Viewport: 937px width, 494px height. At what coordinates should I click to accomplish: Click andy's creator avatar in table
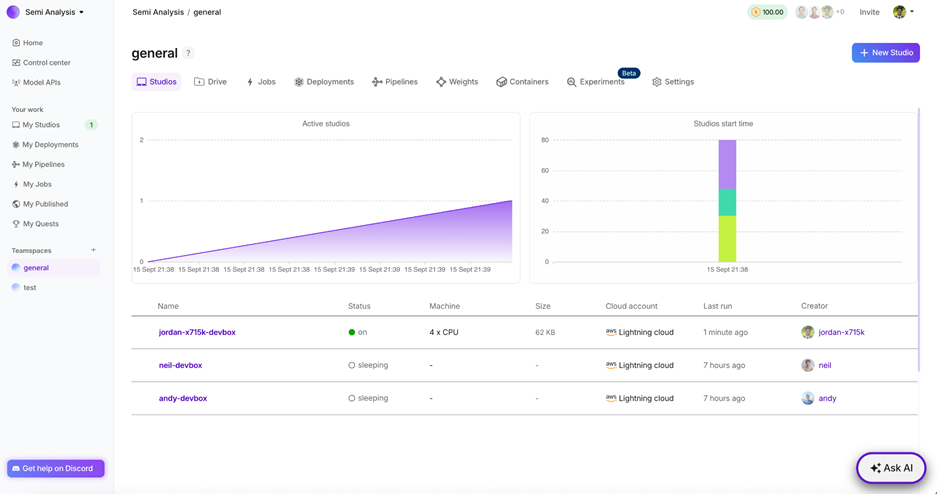(x=807, y=398)
